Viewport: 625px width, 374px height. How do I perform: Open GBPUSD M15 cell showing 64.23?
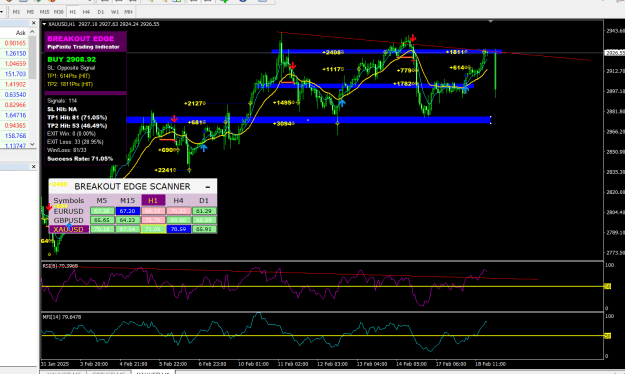pyautogui.click(x=128, y=220)
